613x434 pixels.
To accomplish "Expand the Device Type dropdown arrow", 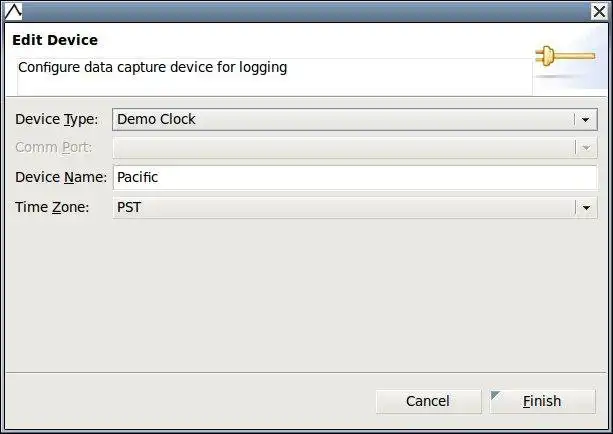I will click(x=585, y=119).
